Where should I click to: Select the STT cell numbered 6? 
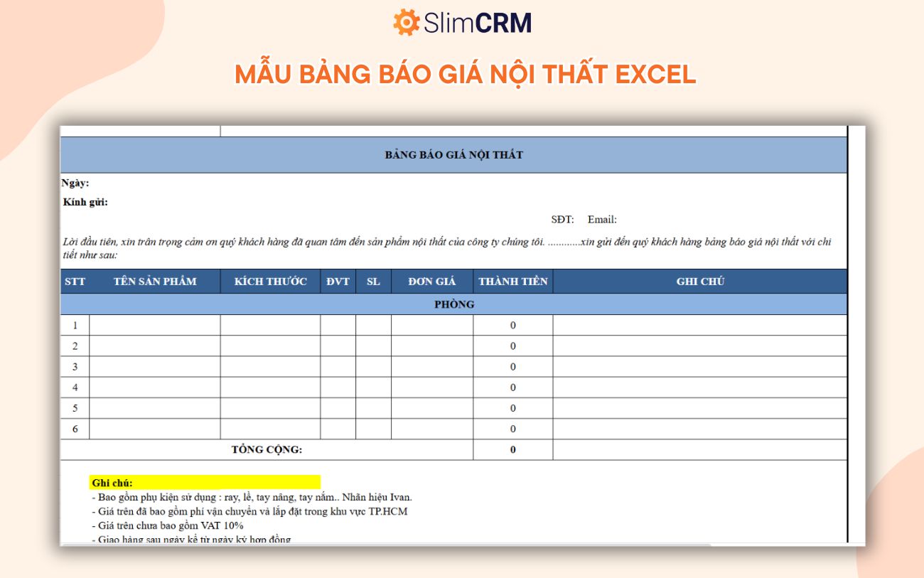[x=75, y=429]
